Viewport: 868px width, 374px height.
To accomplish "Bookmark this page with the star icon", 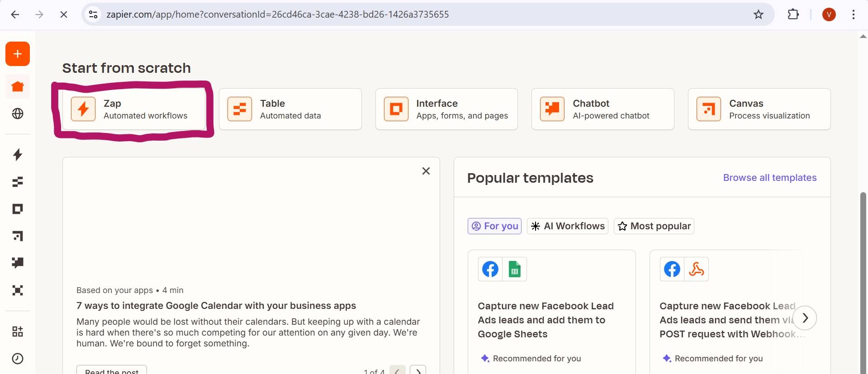I will pyautogui.click(x=758, y=14).
